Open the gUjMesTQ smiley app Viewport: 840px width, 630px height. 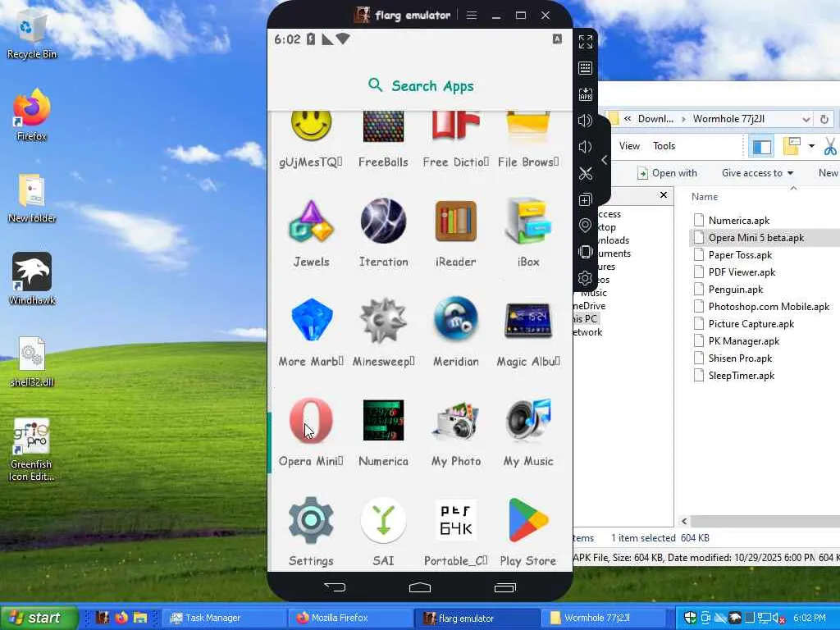311,140
